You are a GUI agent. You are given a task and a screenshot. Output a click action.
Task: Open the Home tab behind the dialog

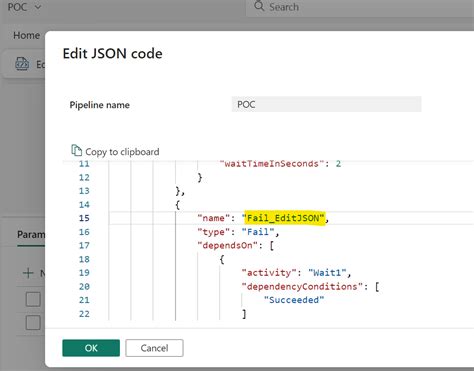pyautogui.click(x=26, y=35)
